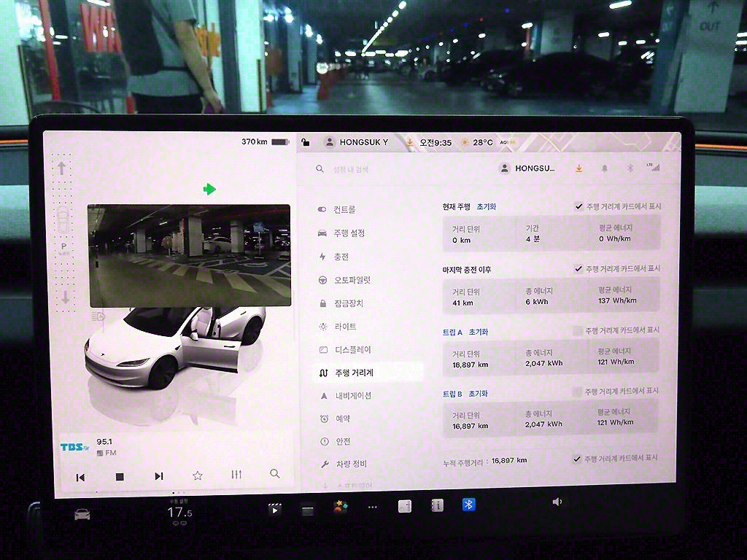Rename trip by tapping the 트립 A title
The image size is (747, 560).
click(x=452, y=332)
